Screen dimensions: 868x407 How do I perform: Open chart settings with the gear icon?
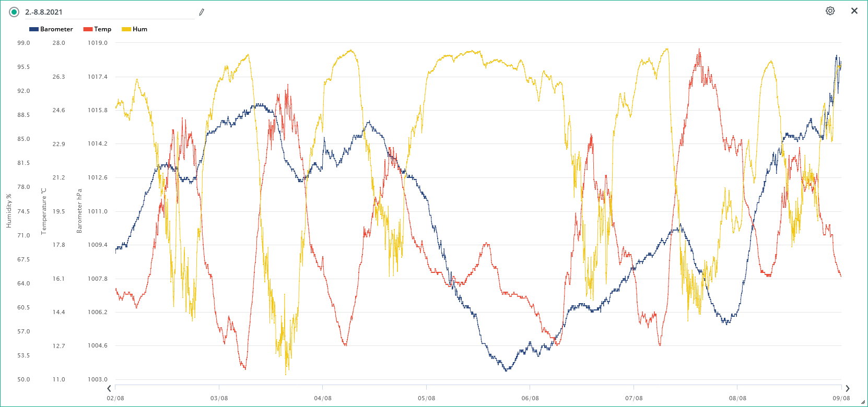point(830,11)
